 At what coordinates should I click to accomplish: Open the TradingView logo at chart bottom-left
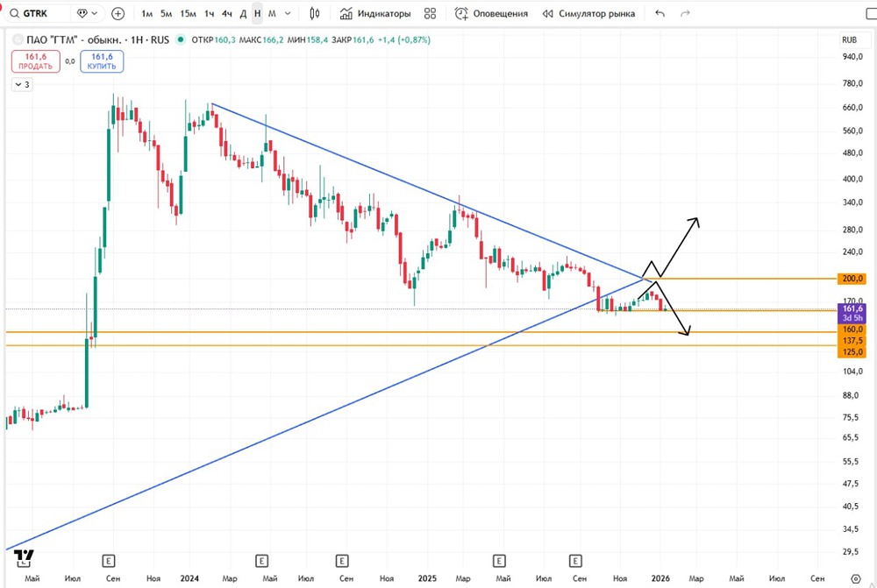pyautogui.click(x=24, y=557)
